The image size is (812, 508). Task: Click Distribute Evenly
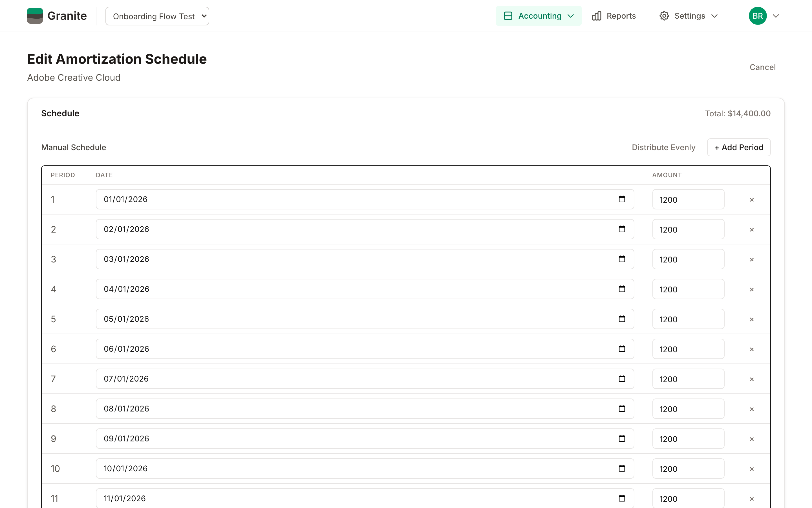(x=663, y=147)
